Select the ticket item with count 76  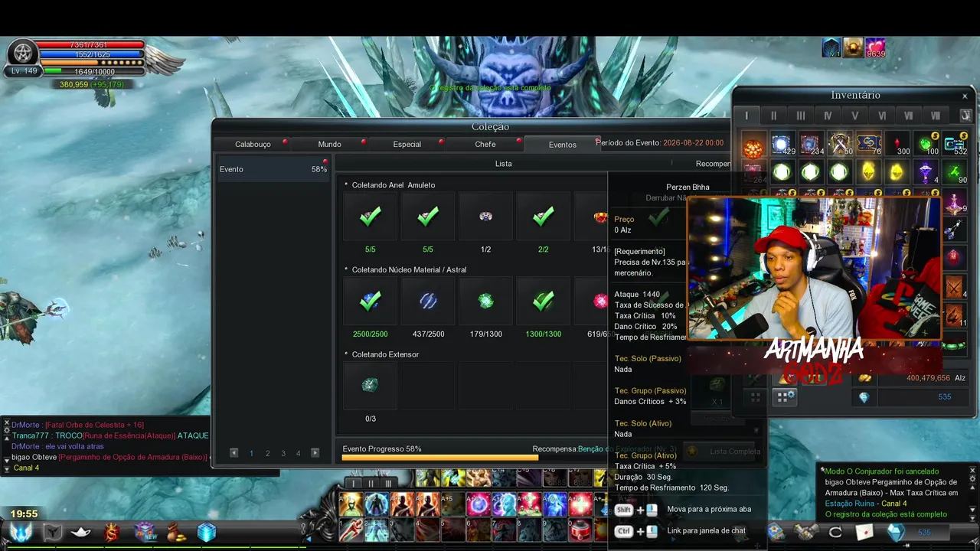pyautogui.click(x=868, y=145)
